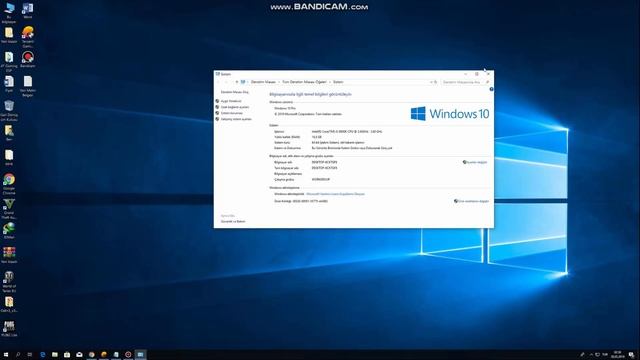
Task: Click the back arrow in System window
Action: (x=218, y=82)
